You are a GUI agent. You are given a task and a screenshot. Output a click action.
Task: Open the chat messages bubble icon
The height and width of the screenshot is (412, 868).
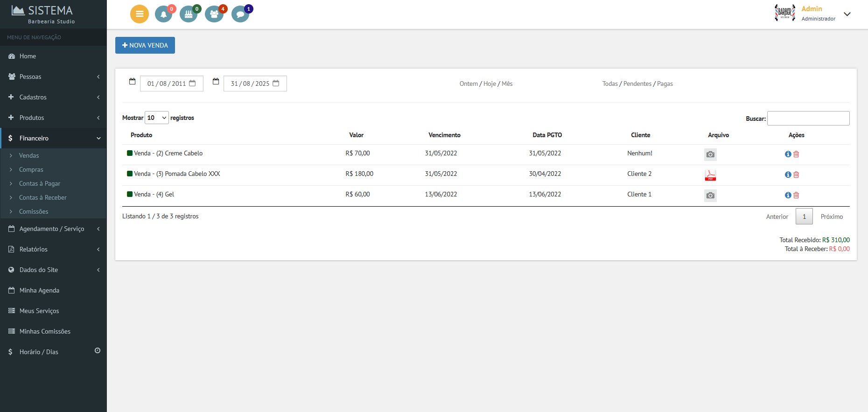[x=240, y=14]
